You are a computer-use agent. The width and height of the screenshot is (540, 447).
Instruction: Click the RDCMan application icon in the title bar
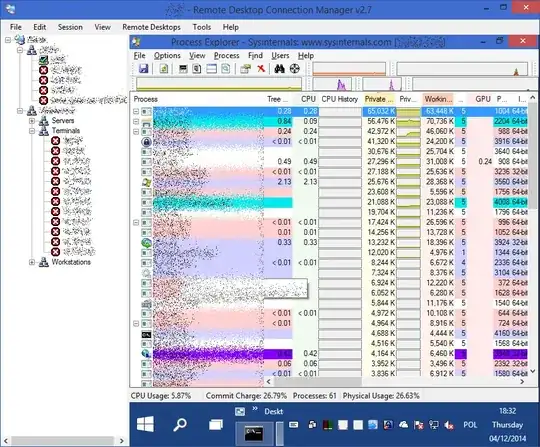[x=10, y=9]
